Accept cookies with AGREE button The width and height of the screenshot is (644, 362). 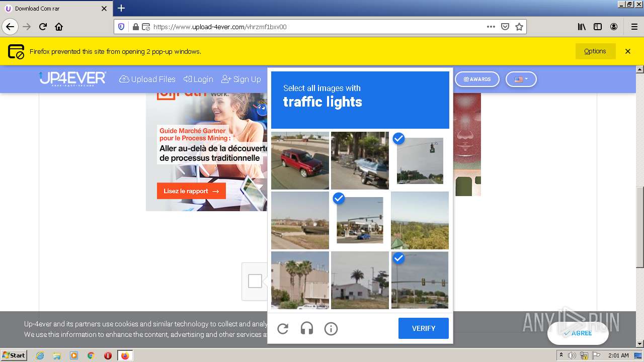[578, 333]
